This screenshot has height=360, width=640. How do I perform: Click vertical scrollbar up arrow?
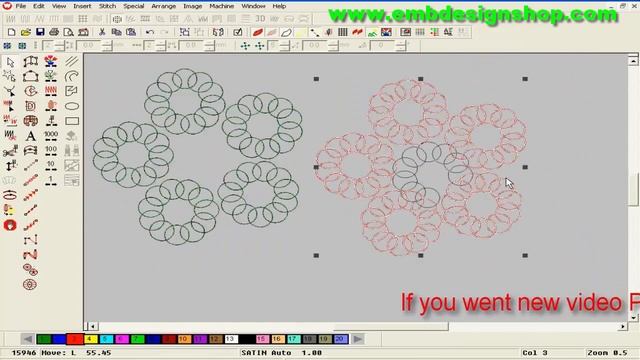click(x=633, y=61)
